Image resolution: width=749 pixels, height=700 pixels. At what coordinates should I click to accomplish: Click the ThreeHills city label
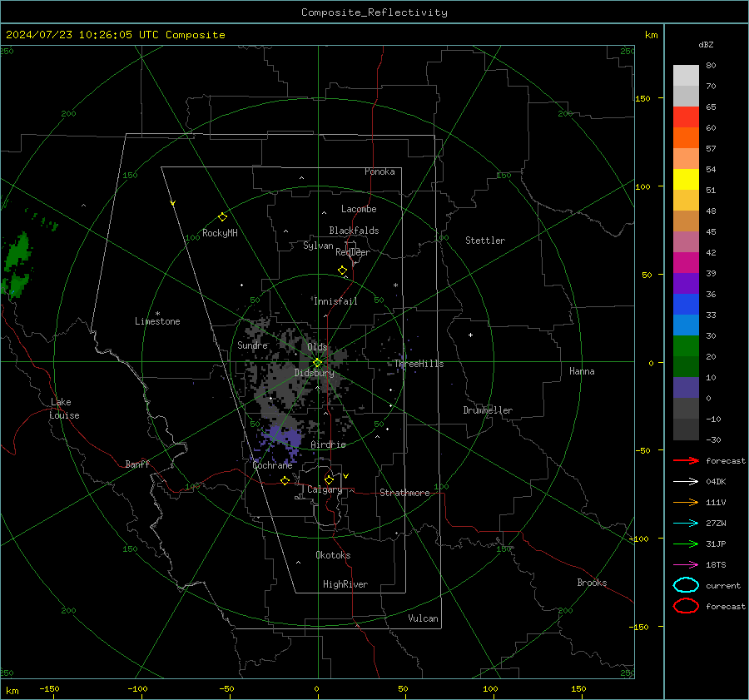(419, 364)
